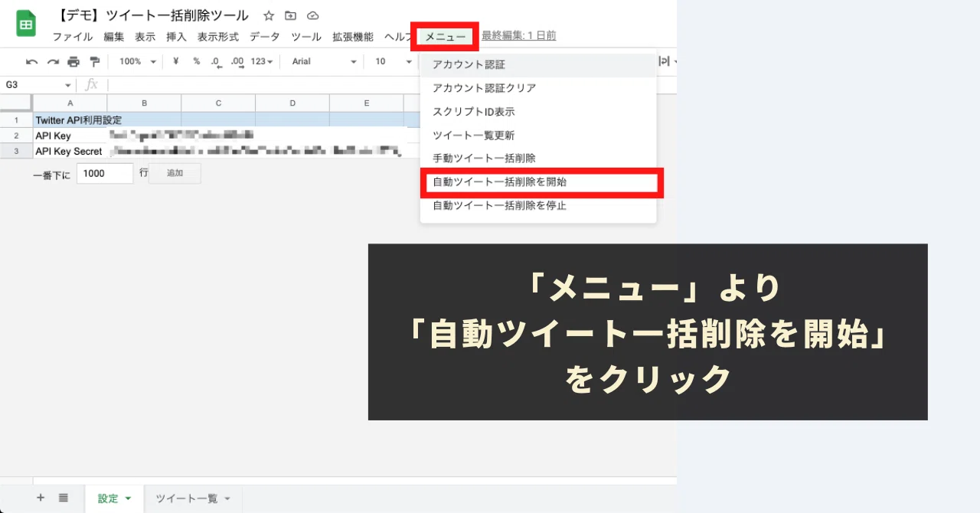Viewport: 980px width, 513px height.
Task: Open the 拡張機能 menu
Action: [x=353, y=37]
